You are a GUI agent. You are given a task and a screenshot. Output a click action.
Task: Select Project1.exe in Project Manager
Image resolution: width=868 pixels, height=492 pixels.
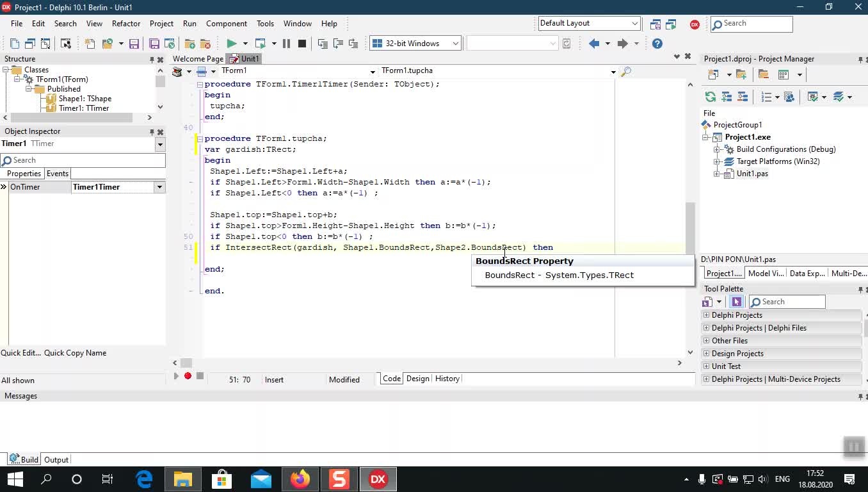(x=748, y=137)
